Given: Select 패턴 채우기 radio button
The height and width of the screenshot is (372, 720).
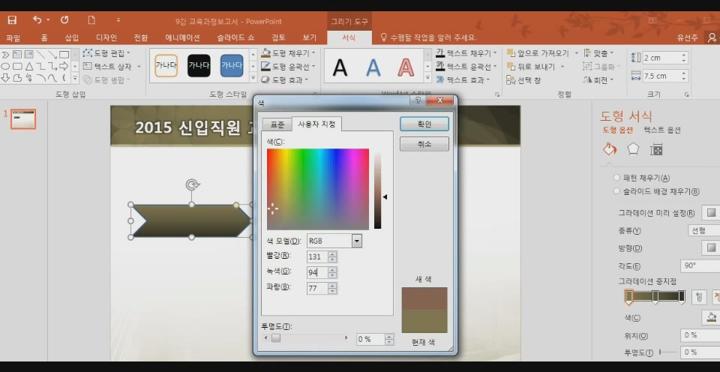Looking at the screenshot, I should pos(617,178).
